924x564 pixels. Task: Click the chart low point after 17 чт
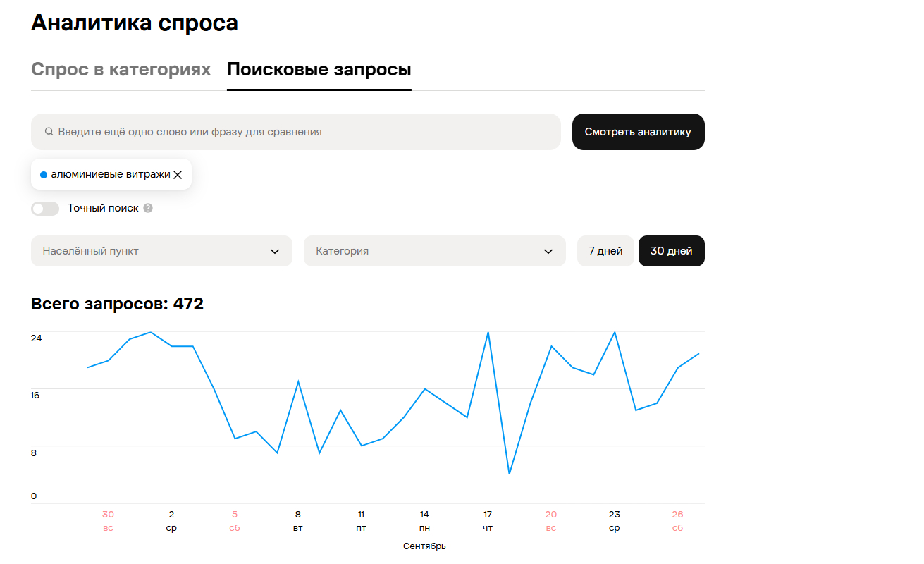point(509,474)
